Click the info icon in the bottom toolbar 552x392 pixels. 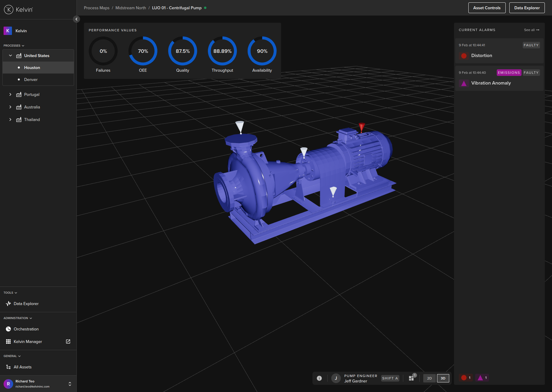[319, 378]
